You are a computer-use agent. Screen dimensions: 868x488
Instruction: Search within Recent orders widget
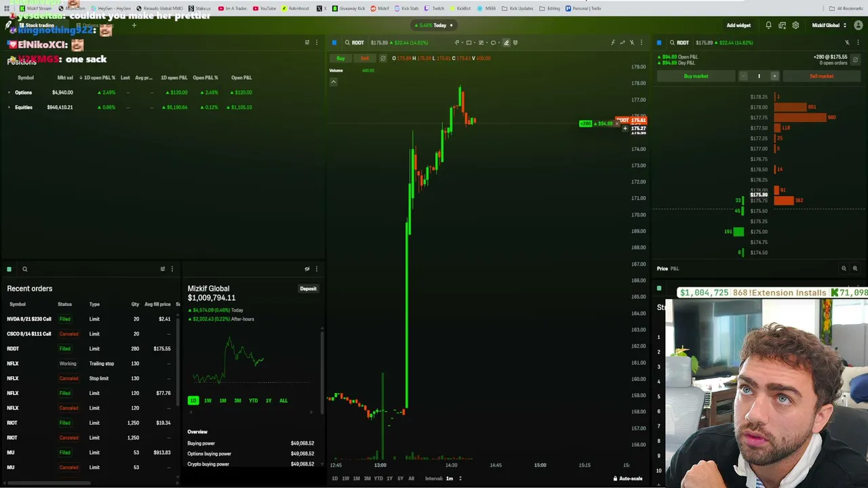click(x=25, y=269)
